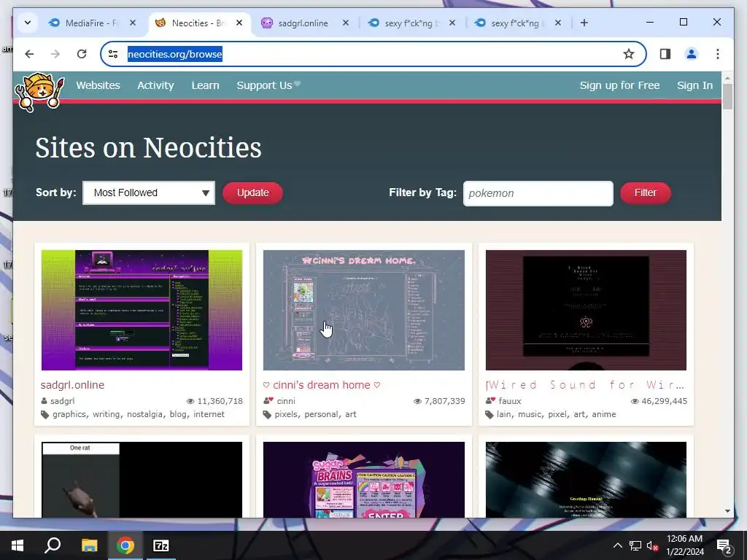Open Wired Sound for Wired thumbnail
The width and height of the screenshot is (747, 560).
click(x=586, y=310)
